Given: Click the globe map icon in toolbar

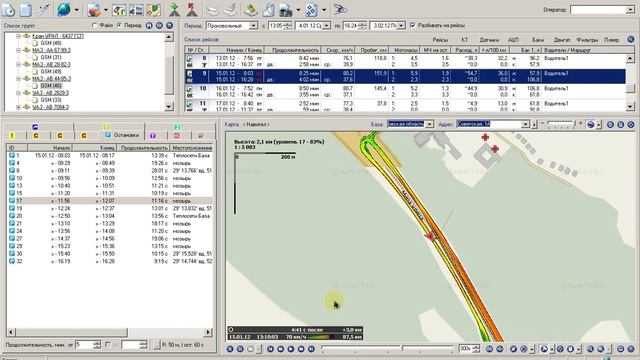Looking at the screenshot, I should (64, 9).
